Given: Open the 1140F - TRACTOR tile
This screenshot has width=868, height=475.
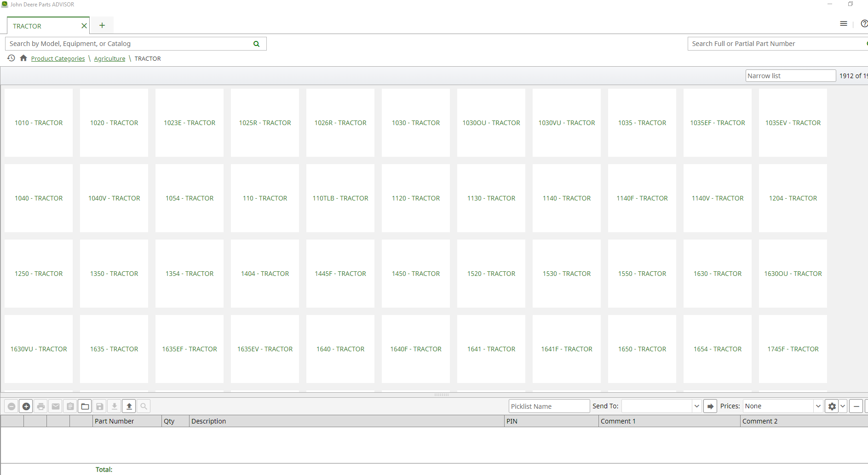Looking at the screenshot, I should coord(642,198).
